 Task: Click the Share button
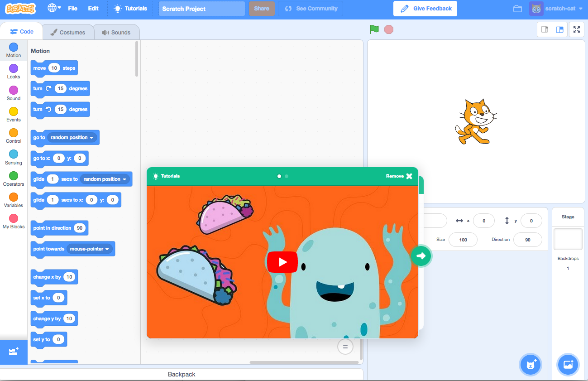[x=262, y=9]
